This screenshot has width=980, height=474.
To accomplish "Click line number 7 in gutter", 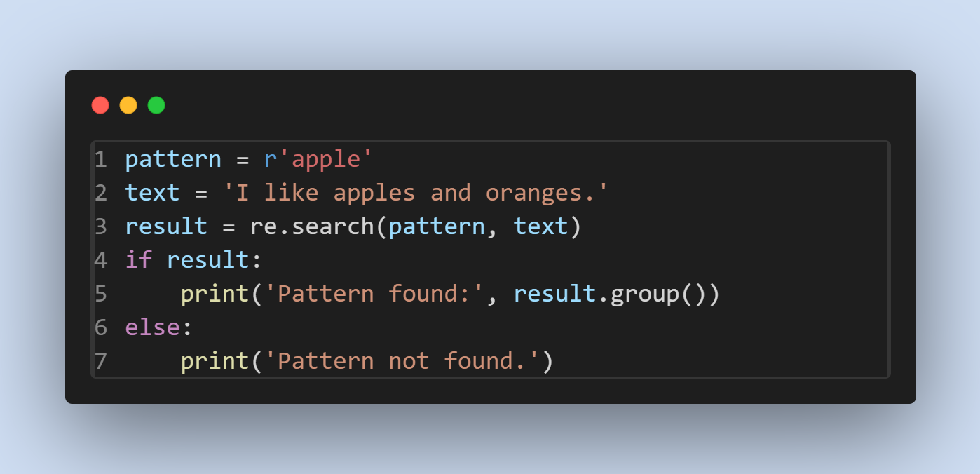I will (101, 361).
